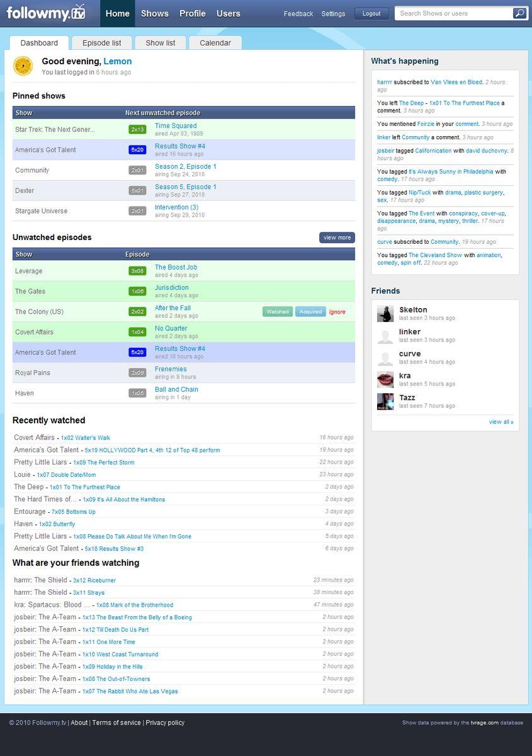Click the 3x08 Leverage episode badge
This screenshot has height=756, width=532.
click(x=137, y=271)
